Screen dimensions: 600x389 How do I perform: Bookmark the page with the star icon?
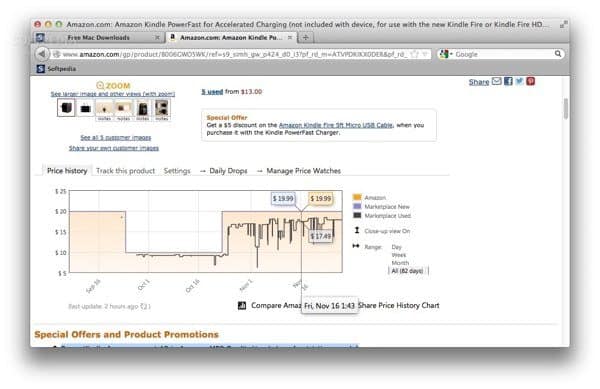[414, 54]
